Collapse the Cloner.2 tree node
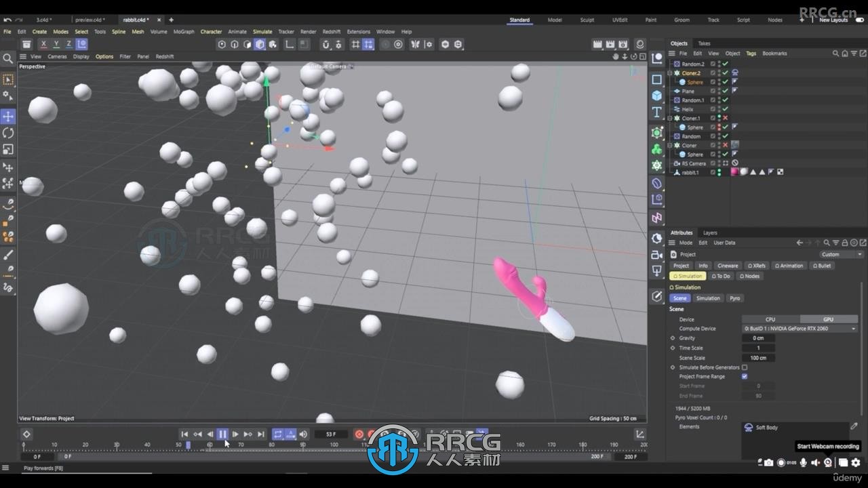The image size is (868, 488). pos(670,73)
